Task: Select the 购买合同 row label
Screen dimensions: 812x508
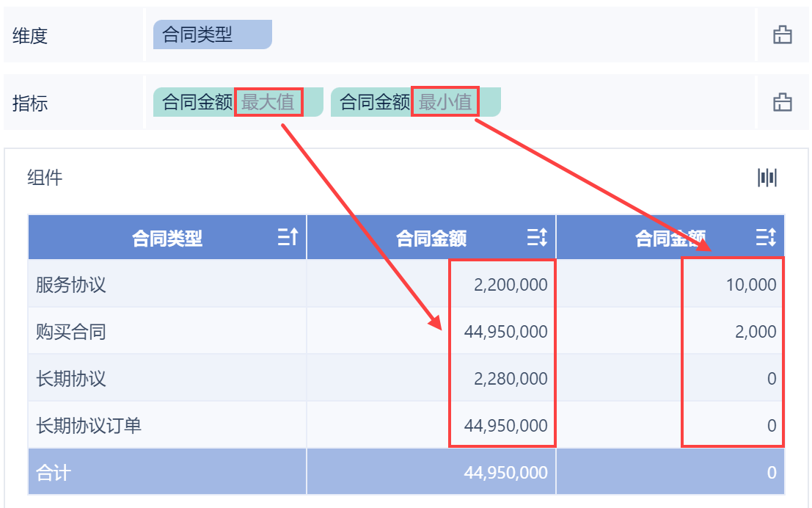Action: coord(71,332)
